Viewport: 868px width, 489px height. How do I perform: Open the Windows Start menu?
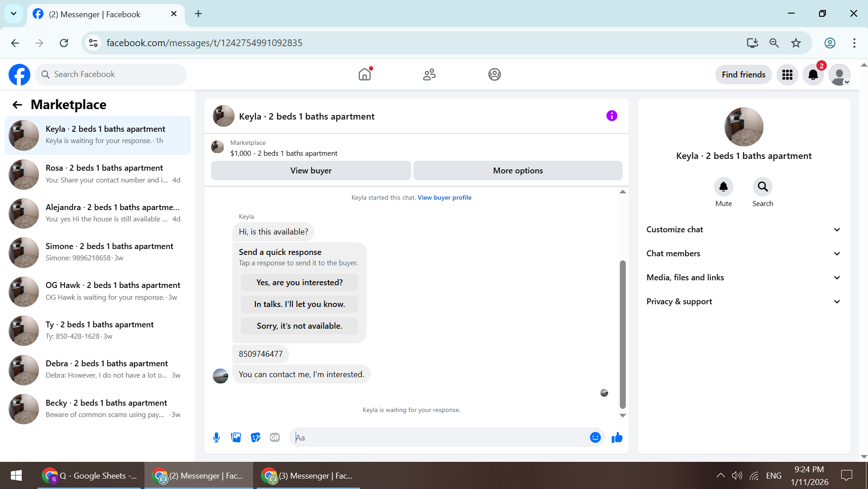16,475
